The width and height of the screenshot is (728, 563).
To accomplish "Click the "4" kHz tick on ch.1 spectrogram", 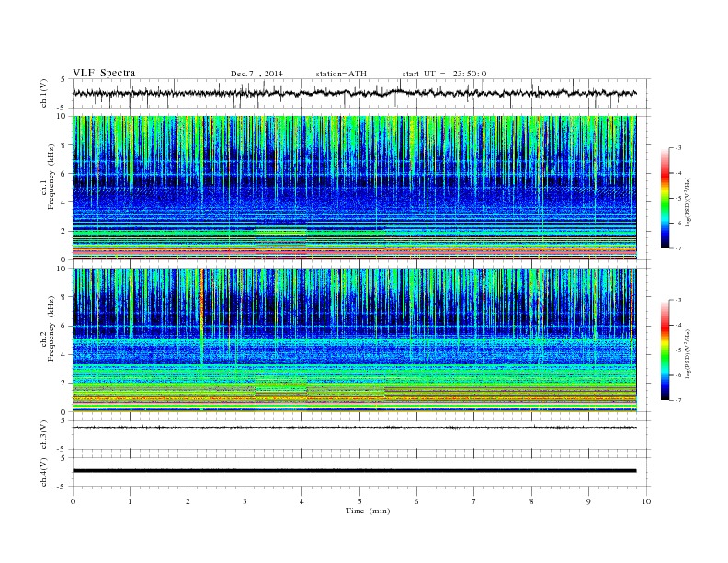I will [64, 202].
